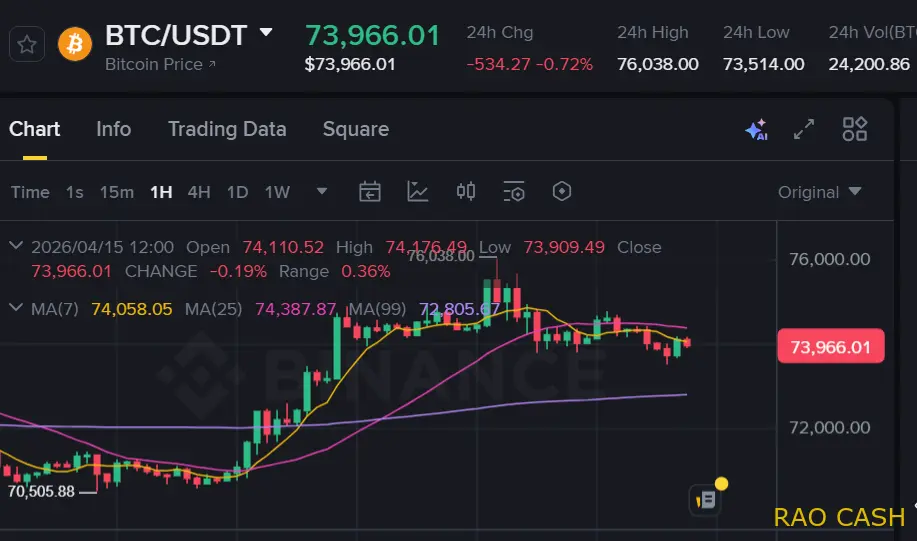The image size is (917, 541).
Task: Select the 1W interval
Action: click(277, 192)
